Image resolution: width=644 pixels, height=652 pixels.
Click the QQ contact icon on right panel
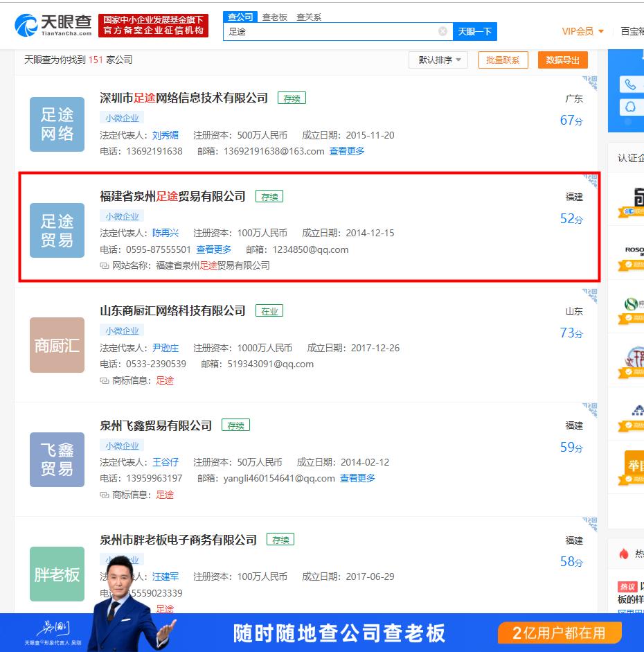click(631, 106)
